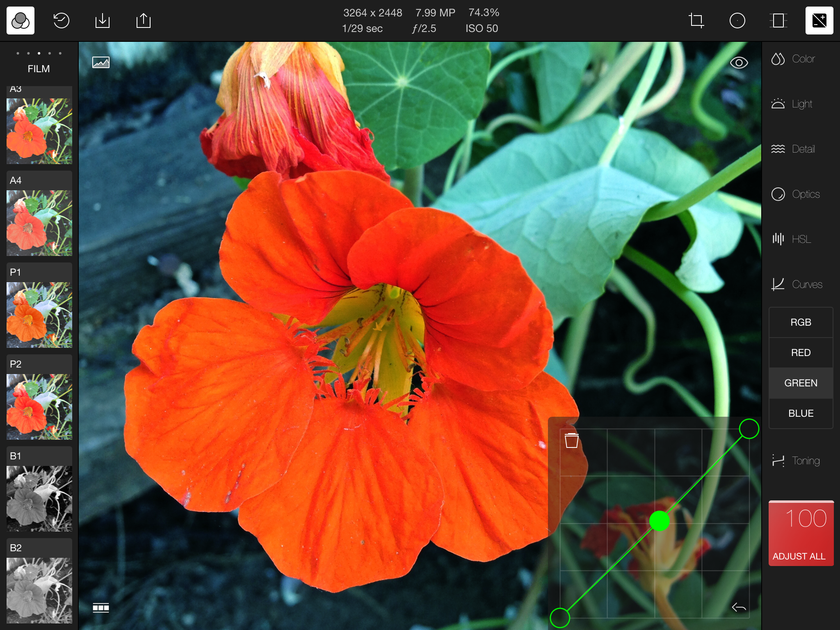Switch to the BLUE curve channel

[801, 413]
